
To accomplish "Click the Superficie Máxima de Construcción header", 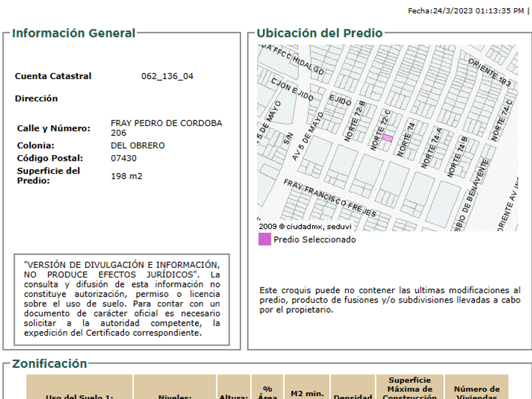I will [x=409, y=389].
